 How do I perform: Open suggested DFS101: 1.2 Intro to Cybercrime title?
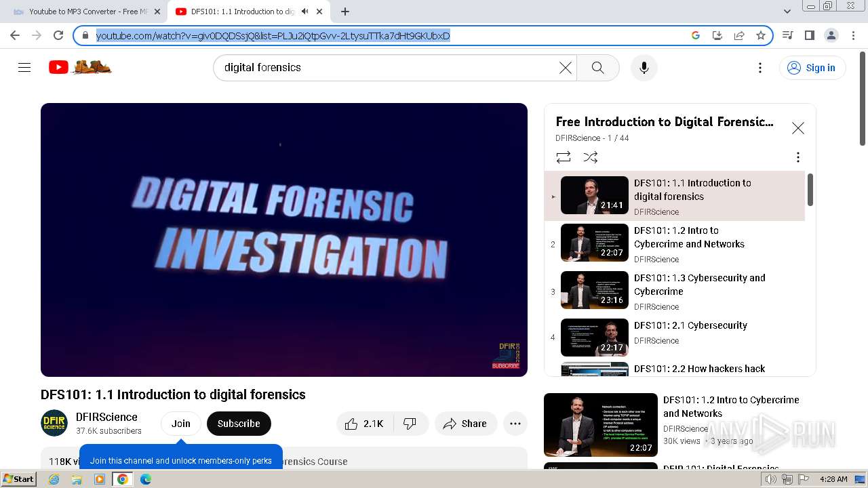coord(731,407)
